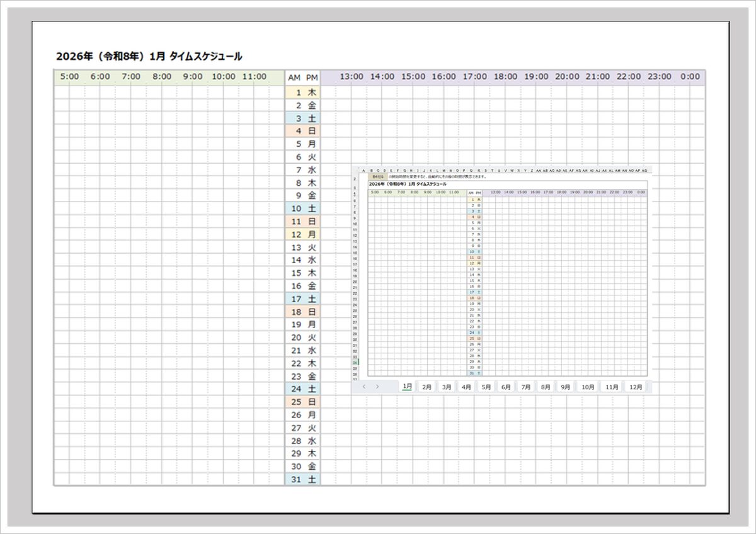The image size is (756, 534).
Task: Click the next sheet arrow beside the tabs
Action: pyautogui.click(x=377, y=387)
